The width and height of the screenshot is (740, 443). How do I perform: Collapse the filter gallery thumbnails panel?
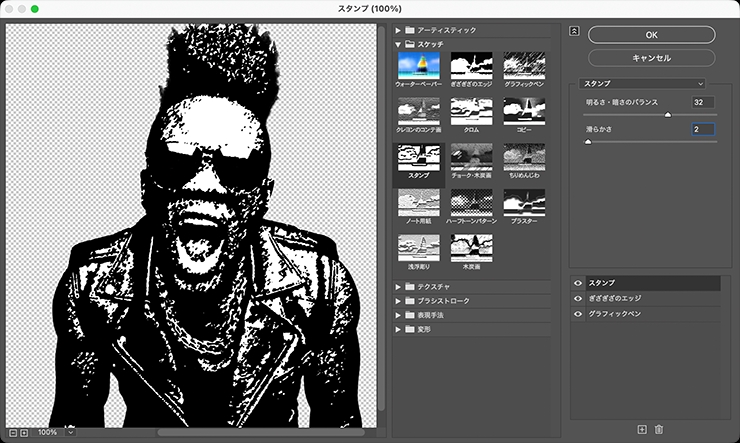pos(574,31)
